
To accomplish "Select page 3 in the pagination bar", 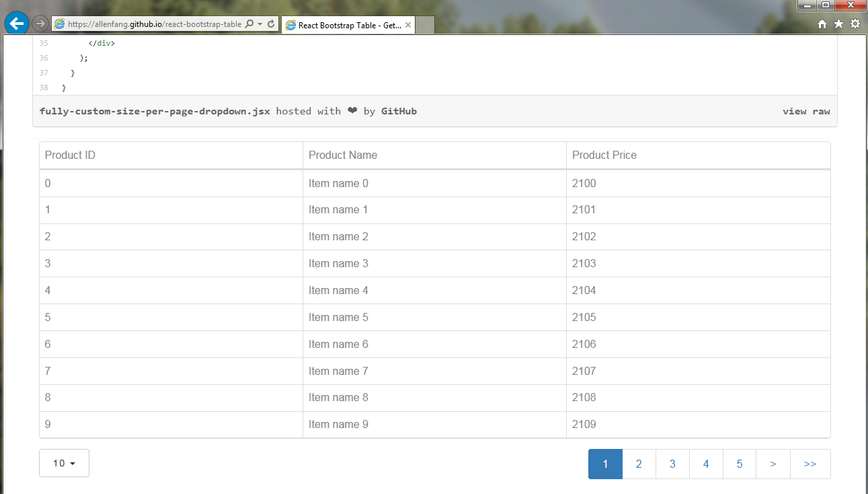I will point(672,464).
